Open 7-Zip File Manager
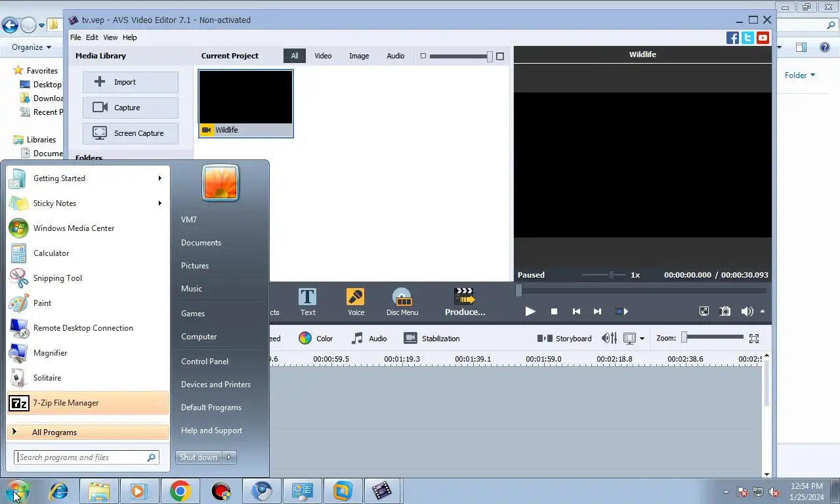 [88, 403]
